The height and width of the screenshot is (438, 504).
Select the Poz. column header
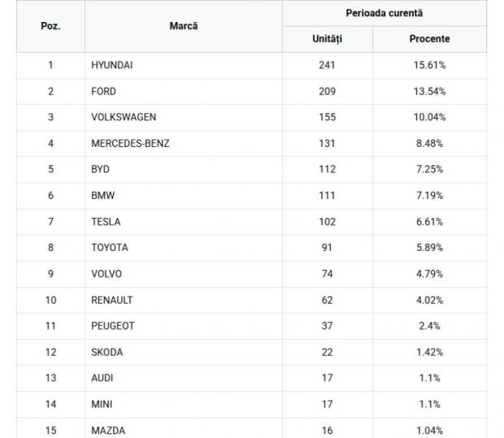(50, 26)
